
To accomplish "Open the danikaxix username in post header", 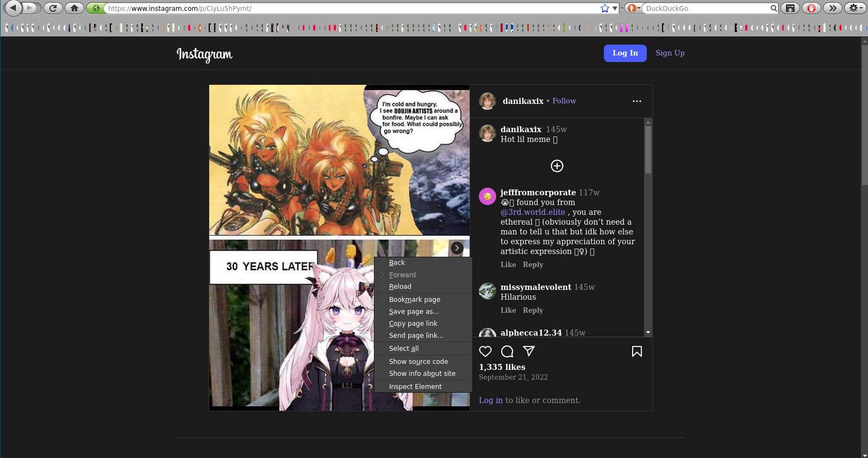I will (x=523, y=101).
